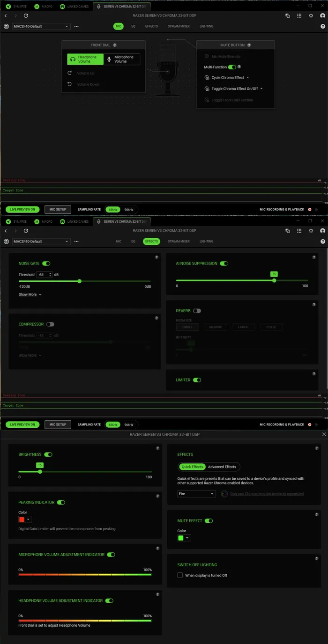Choose the MEDIUM reverb room size
Image resolution: width=328 pixels, height=644 pixels.
point(216,327)
